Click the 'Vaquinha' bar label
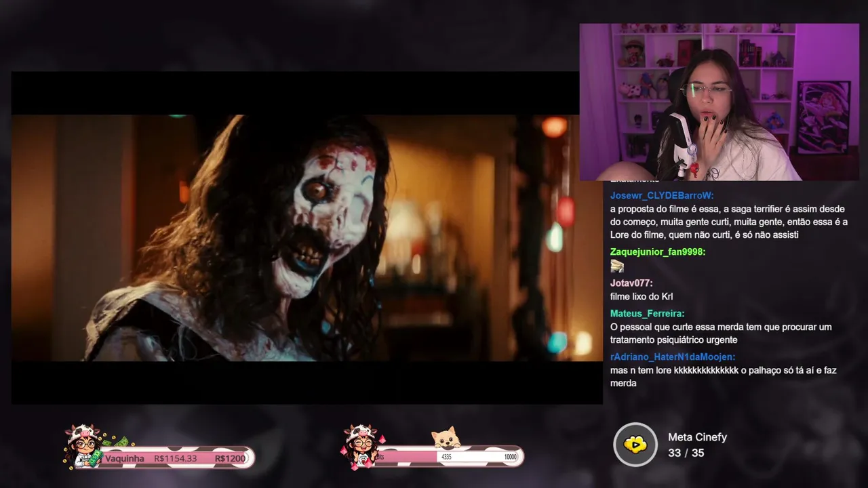This screenshot has height=488, width=868. pos(124,458)
